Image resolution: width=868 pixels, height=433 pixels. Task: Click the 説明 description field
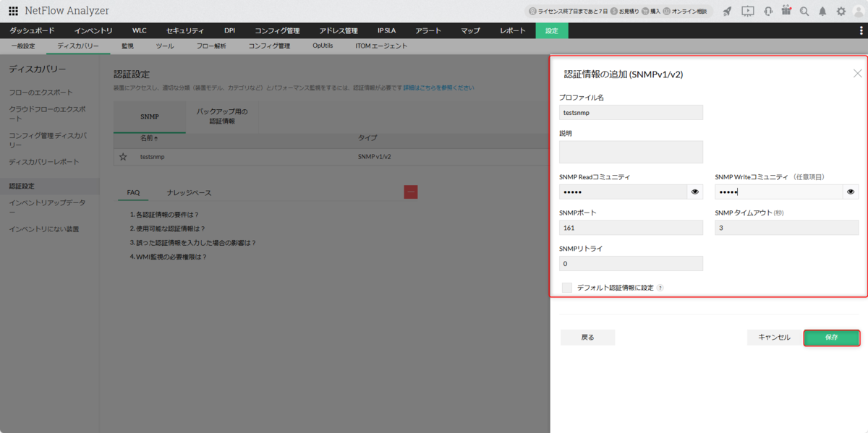click(x=631, y=152)
